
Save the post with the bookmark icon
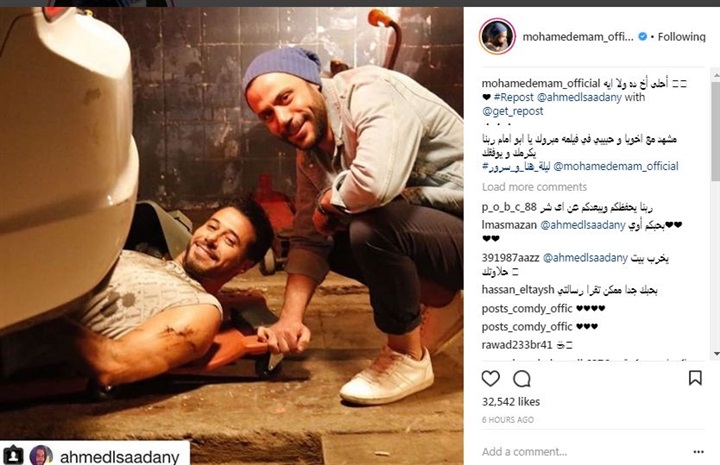tap(695, 378)
